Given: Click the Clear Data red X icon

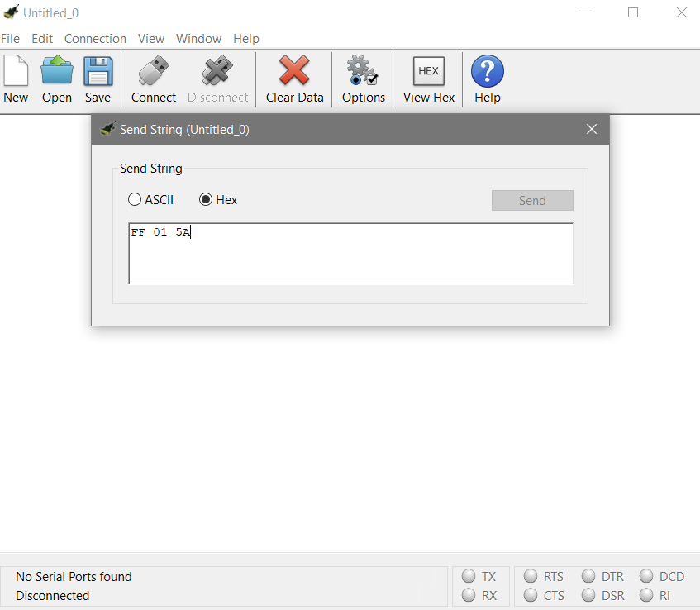Looking at the screenshot, I should coord(294,72).
